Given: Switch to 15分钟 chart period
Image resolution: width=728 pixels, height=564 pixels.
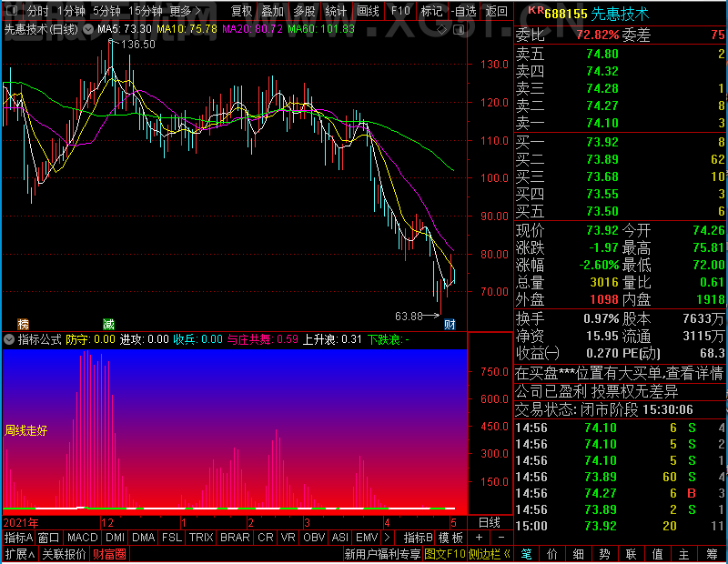Looking at the screenshot, I should pyautogui.click(x=145, y=11).
